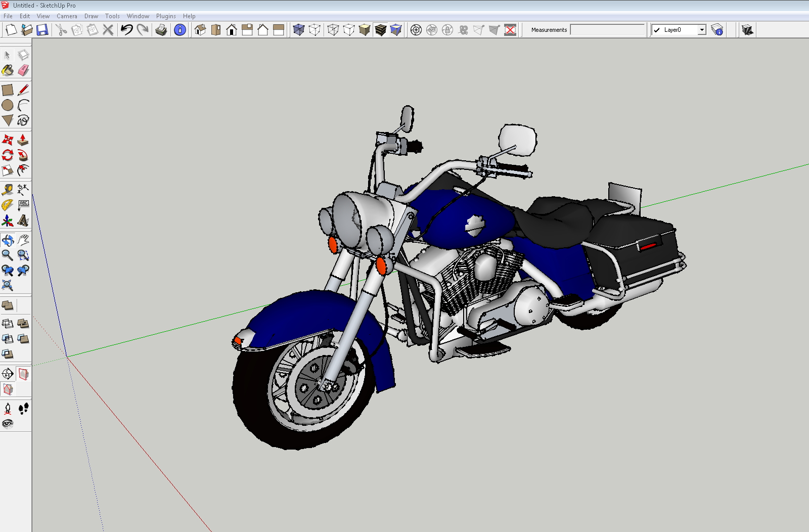Click the Measurements input box
809x532 pixels.
(607, 30)
